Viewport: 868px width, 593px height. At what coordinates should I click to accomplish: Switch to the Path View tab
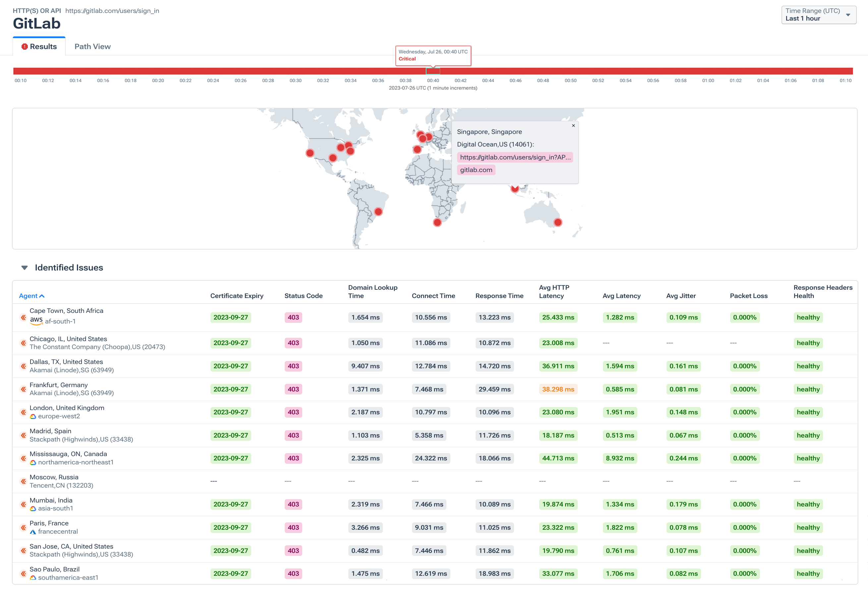pyautogui.click(x=92, y=46)
